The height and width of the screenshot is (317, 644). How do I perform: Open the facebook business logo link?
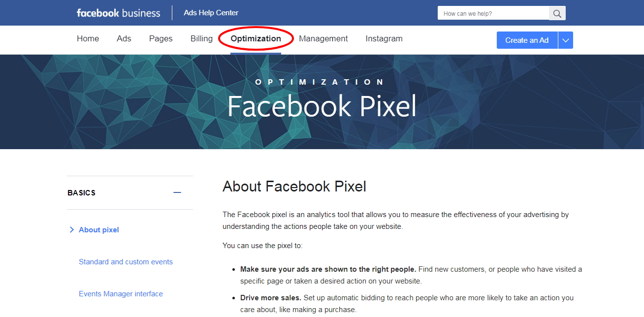point(119,13)
